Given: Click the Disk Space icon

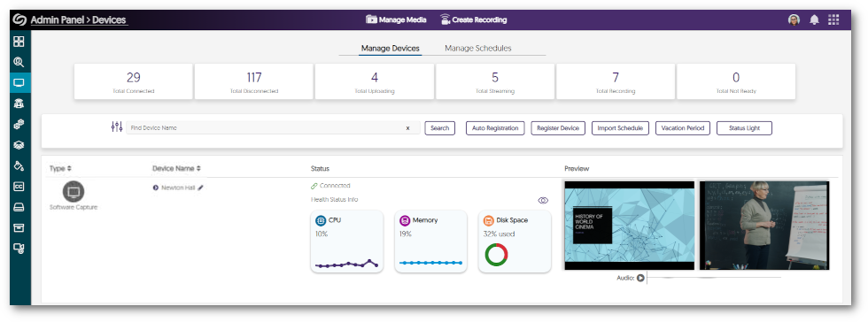Looking at the screenshot, I should coord(488,221).
